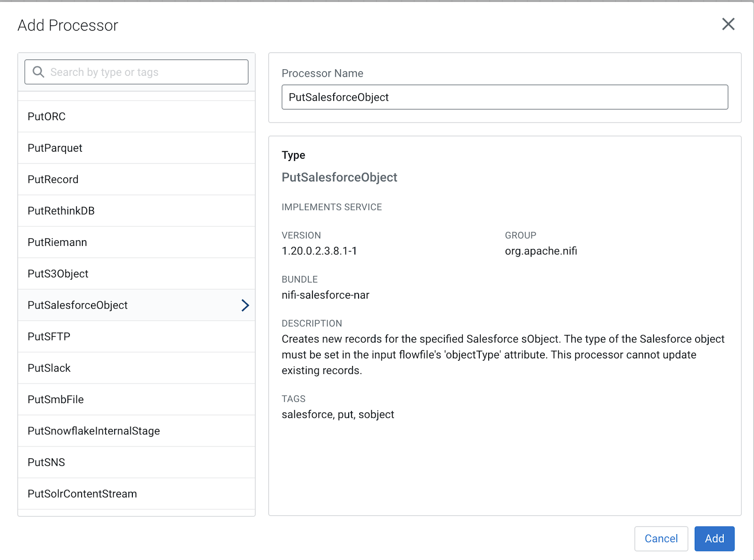Click chevron next to PutSalesforceObject
The height and width of the screenshot is (560, 754).
[245, 305]
